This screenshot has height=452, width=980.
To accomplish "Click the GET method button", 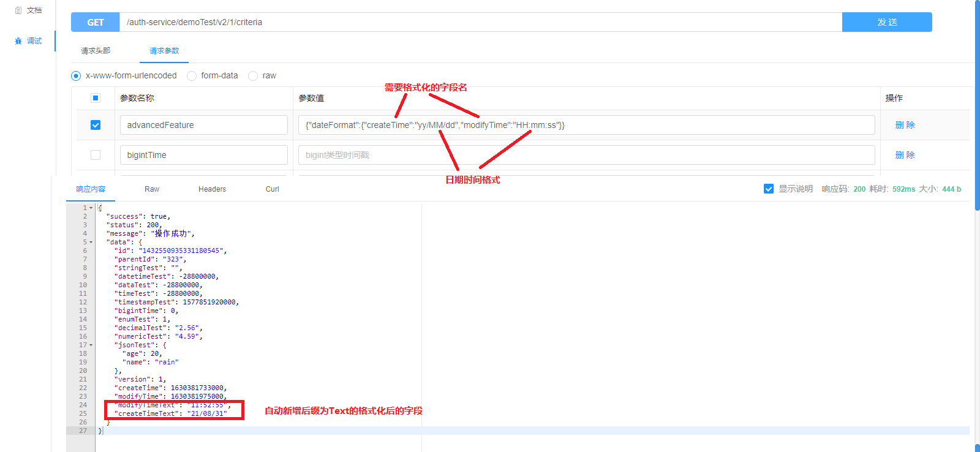I will [96, 22].
